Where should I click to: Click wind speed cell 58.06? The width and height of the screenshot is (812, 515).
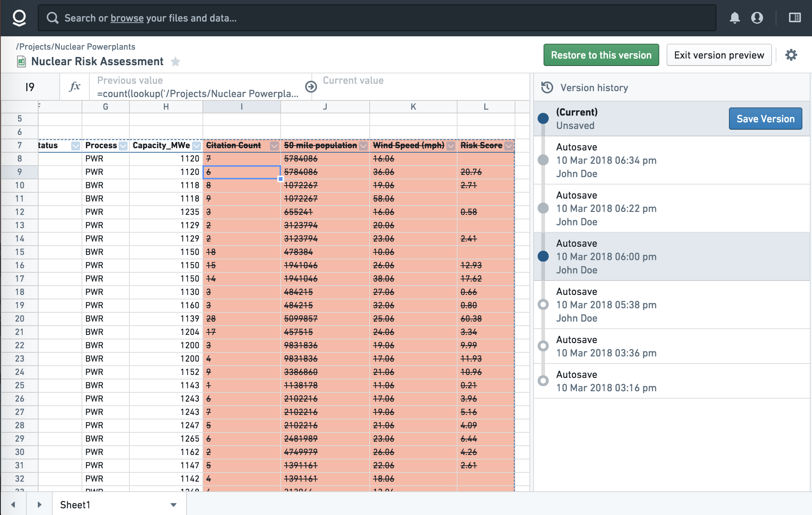coord(413,199)
